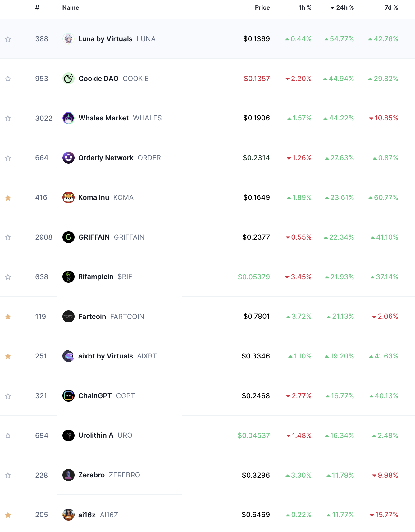Viewport: 415px width, 532px height.
Task: Open the Whales Market token icon
Action: click(68, 118)
